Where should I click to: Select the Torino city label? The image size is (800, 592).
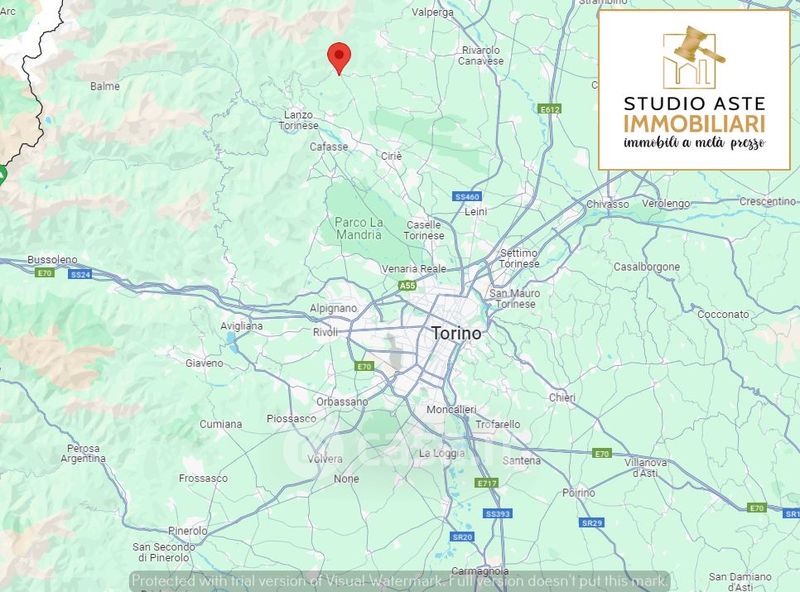(x=456, y=333)
